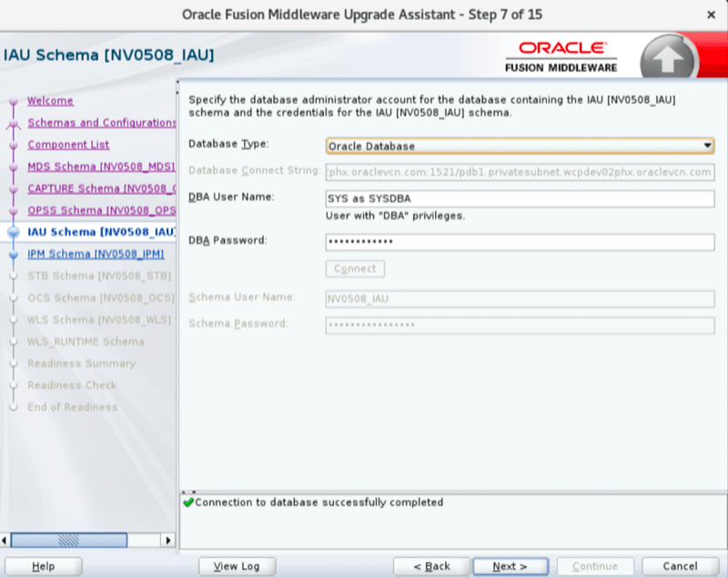728x578 pixels.
Task: Open the Component List step
Action: coord(68,145)
